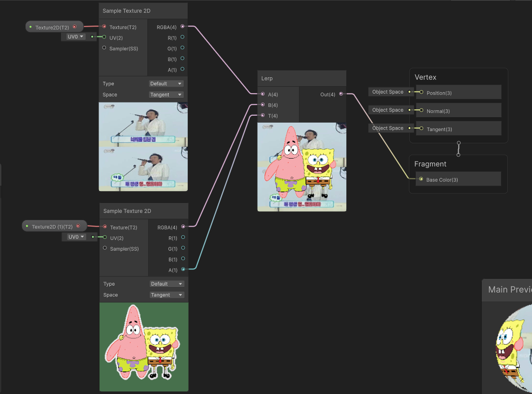Click the Normal(3) port in Vertex block
Viewport: 532px width, 394px height.
[421, 110]
